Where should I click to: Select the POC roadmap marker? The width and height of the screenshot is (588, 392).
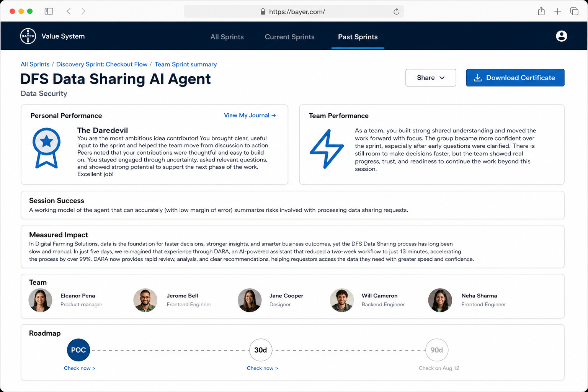pos(78,350)
